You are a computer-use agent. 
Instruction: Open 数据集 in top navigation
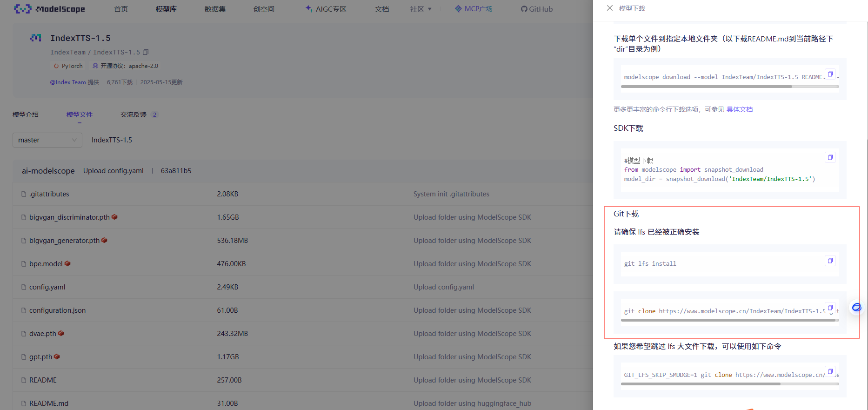[215, 9]
